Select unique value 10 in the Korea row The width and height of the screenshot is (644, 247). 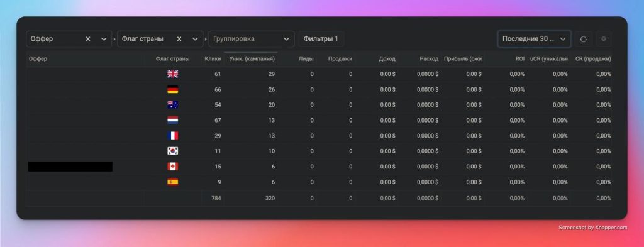(272, 151)
